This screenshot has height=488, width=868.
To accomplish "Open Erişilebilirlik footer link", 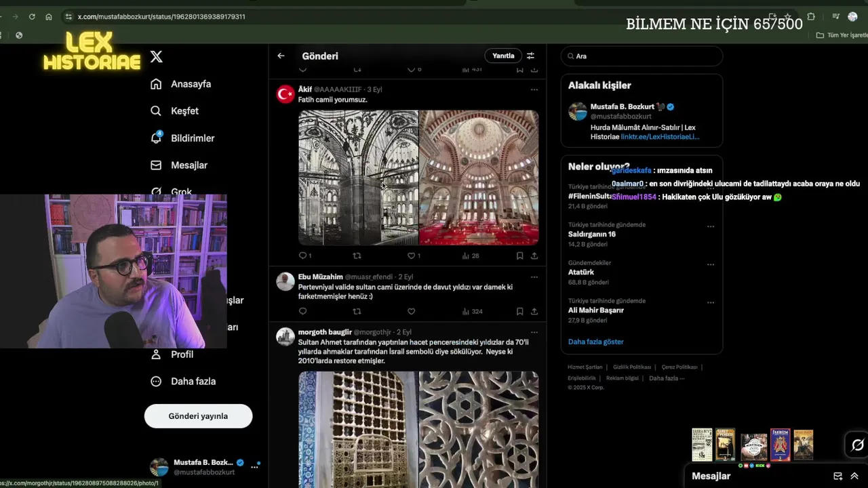I will (582, 378).
